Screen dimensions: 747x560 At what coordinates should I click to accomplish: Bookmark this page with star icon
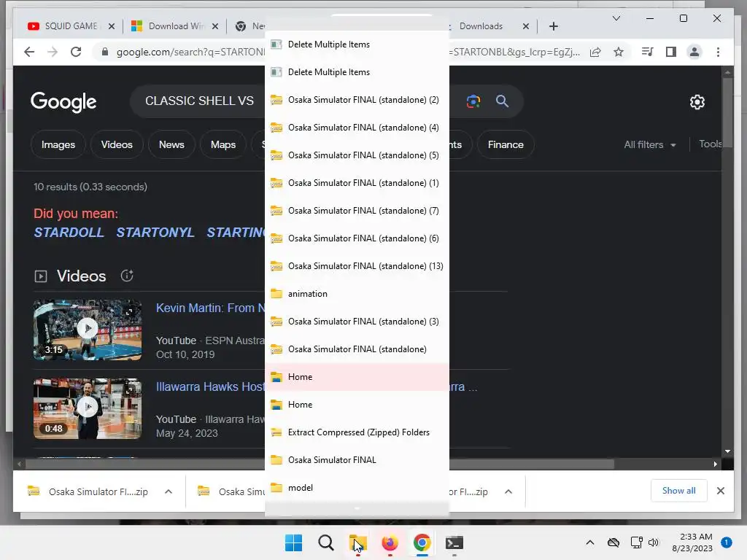(x=619, y=52)
